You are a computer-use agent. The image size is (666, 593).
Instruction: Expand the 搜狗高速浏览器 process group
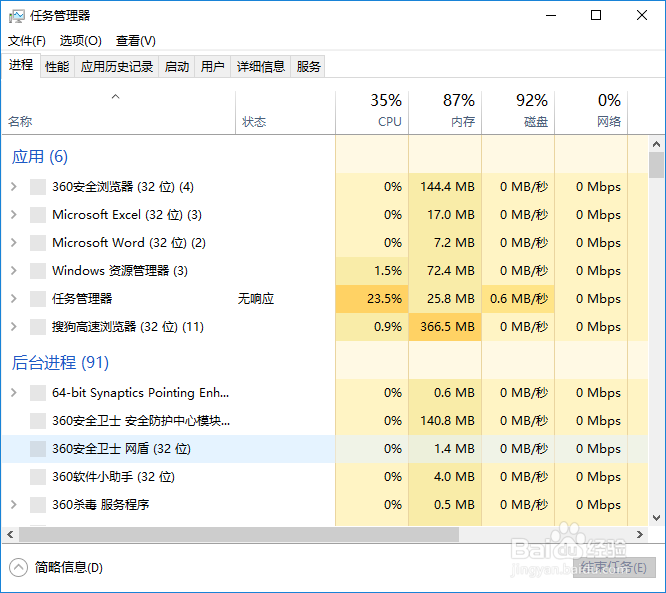[13, 327]
